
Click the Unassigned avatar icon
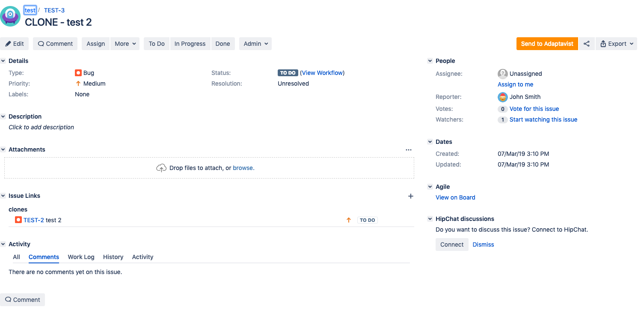503,74
